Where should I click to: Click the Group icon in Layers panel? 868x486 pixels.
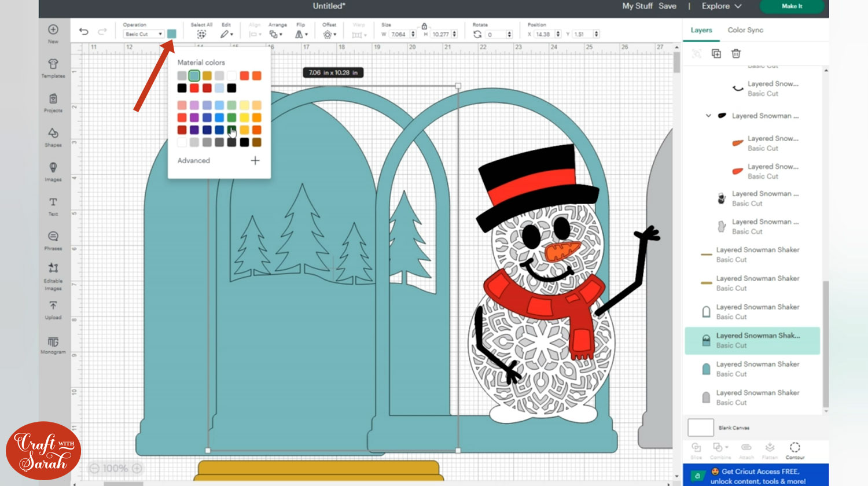click(697, 54)
